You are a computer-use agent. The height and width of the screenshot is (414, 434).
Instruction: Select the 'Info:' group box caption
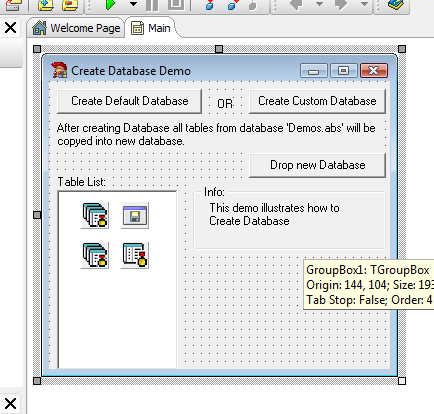pos(214,192)
